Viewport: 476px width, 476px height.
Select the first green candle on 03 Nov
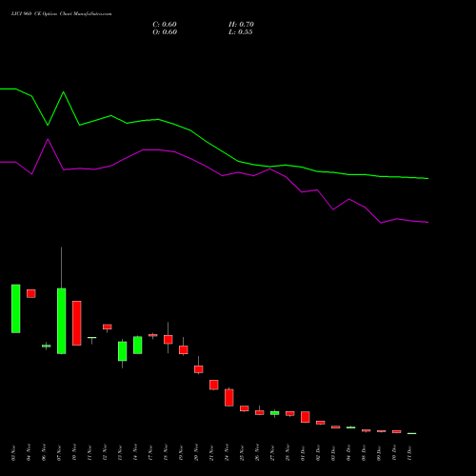tap(16, 308)
